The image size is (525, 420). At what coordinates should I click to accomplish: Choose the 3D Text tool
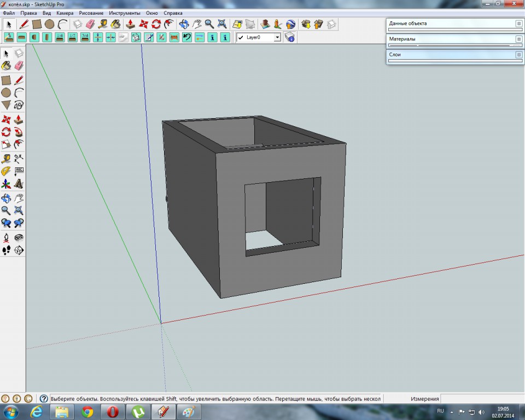[x=19, y=184]
